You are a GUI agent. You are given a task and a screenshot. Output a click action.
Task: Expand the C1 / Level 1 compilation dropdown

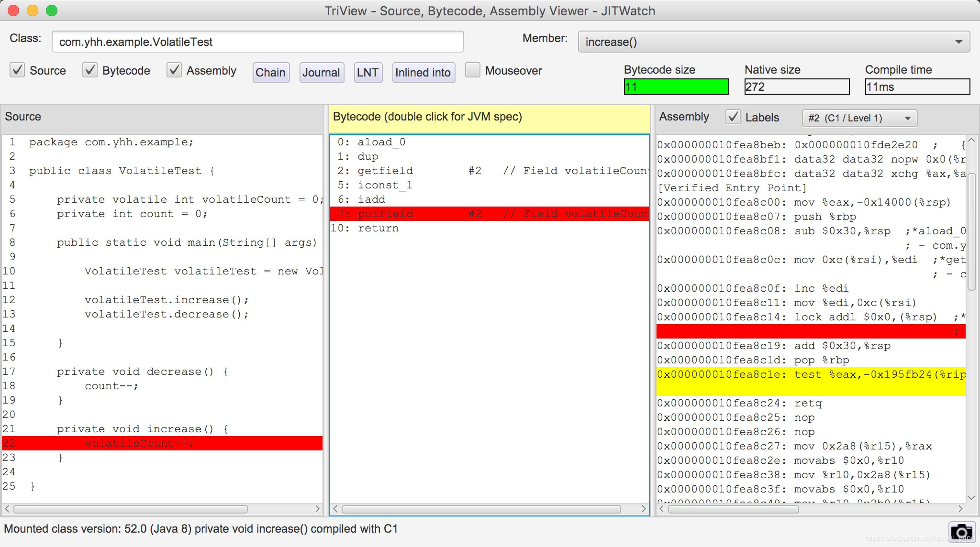[x=859, y=118]
